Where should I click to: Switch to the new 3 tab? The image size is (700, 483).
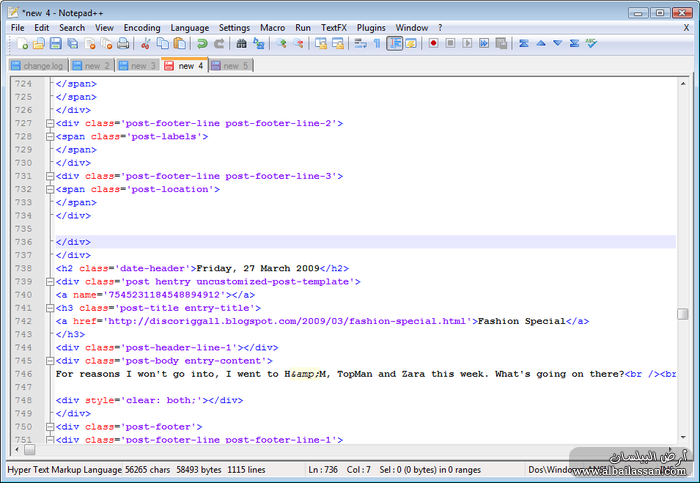tap(138, 66)
